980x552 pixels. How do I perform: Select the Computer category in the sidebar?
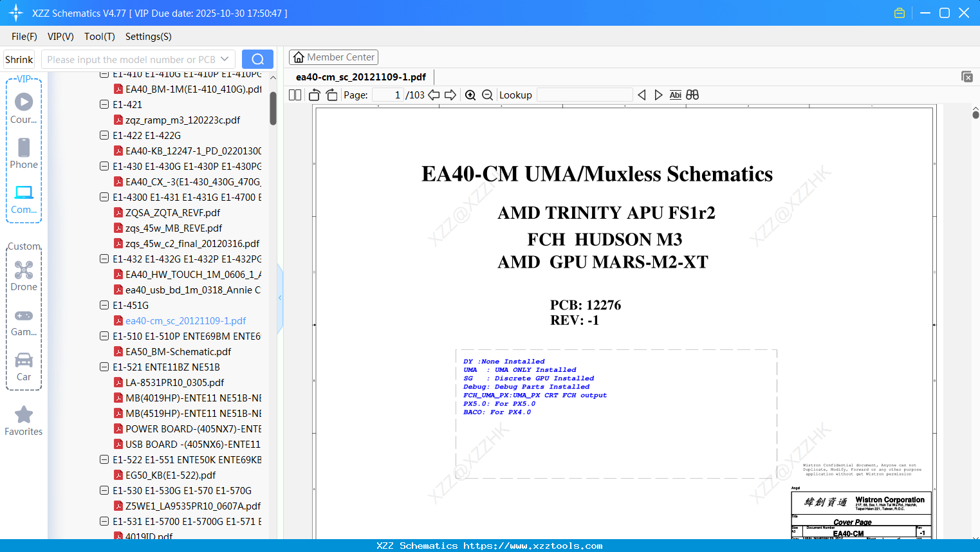24,199
